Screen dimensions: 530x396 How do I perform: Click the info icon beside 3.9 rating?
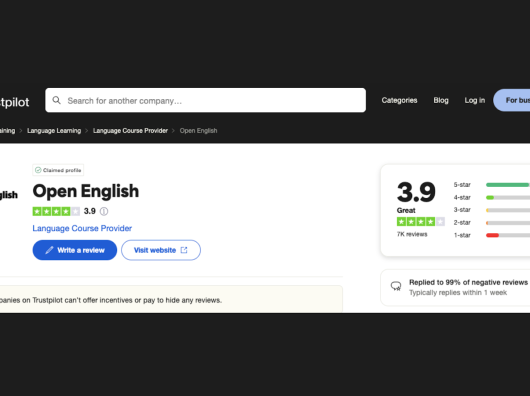click(104, 212)
